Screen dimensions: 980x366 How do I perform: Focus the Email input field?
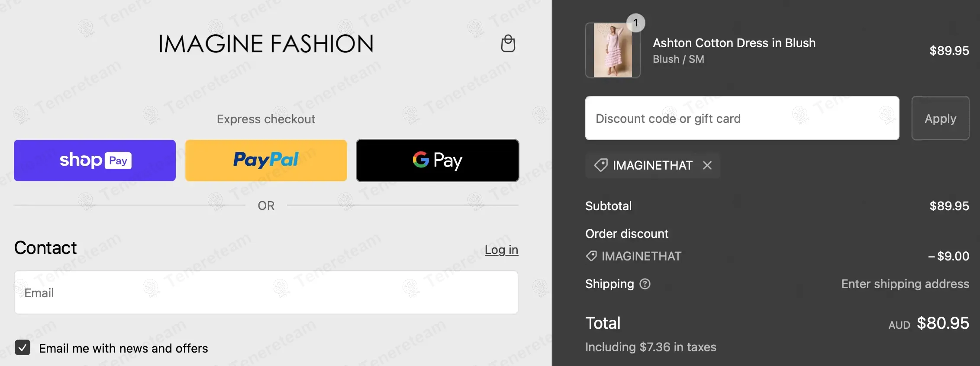coord(266,292)
